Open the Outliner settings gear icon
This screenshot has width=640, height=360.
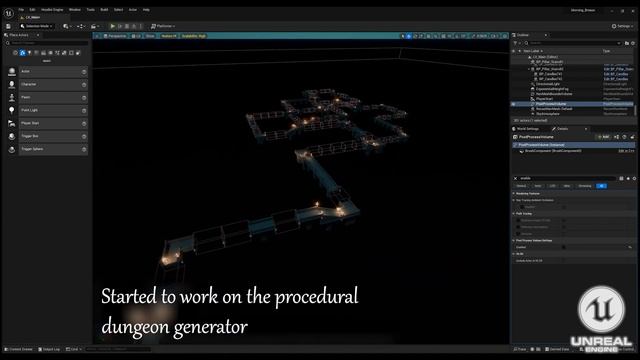tap(633, 43)
